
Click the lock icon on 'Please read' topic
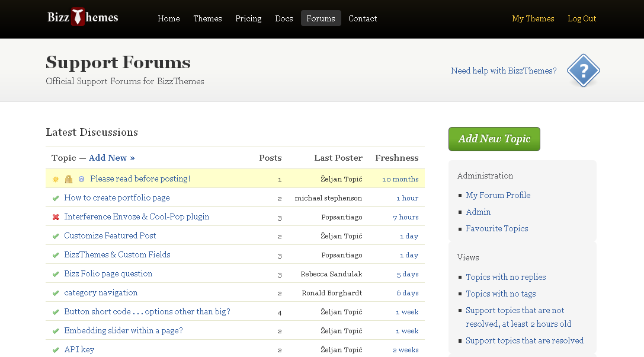[x=69, y=179]
